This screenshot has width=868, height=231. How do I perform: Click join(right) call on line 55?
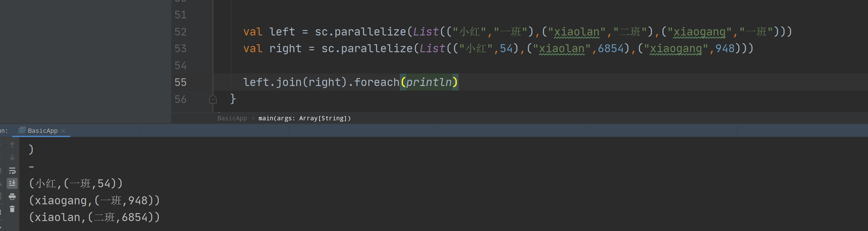pyautogui.click(x=311, y=82)
